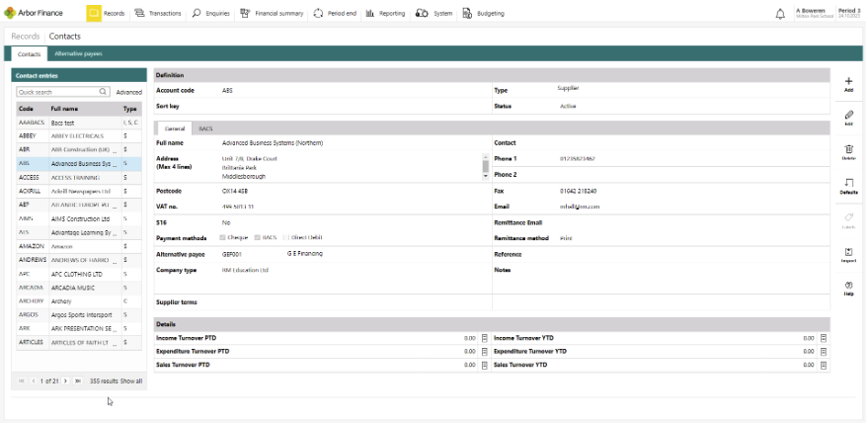
Task: Open the System menu
Action: click(x=434, y=13)
